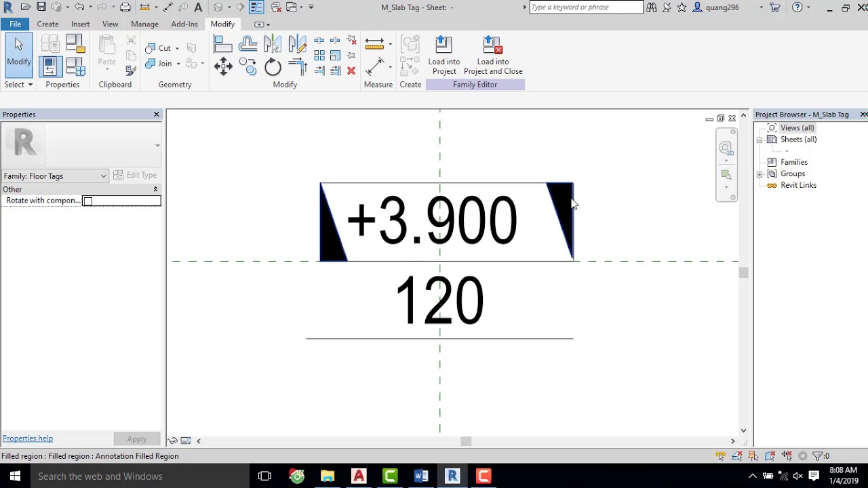Click the Save icon in quick access toolbar
868x488 pixels.
point(41,7)
